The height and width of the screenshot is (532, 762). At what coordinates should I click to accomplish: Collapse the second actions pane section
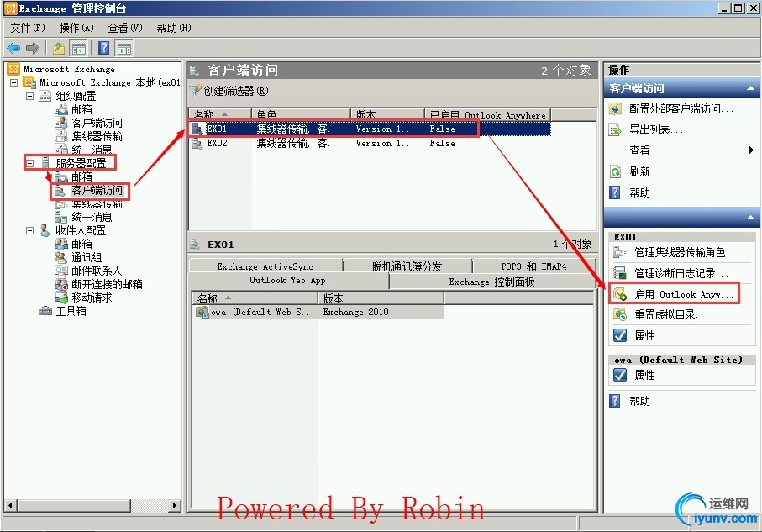[750, 218]
